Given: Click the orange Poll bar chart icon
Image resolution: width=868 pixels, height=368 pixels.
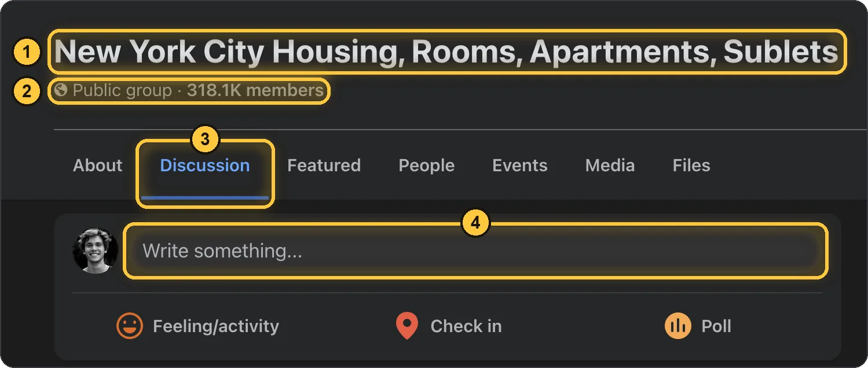Looking at the screenshot, I should (x=677, y=326).
